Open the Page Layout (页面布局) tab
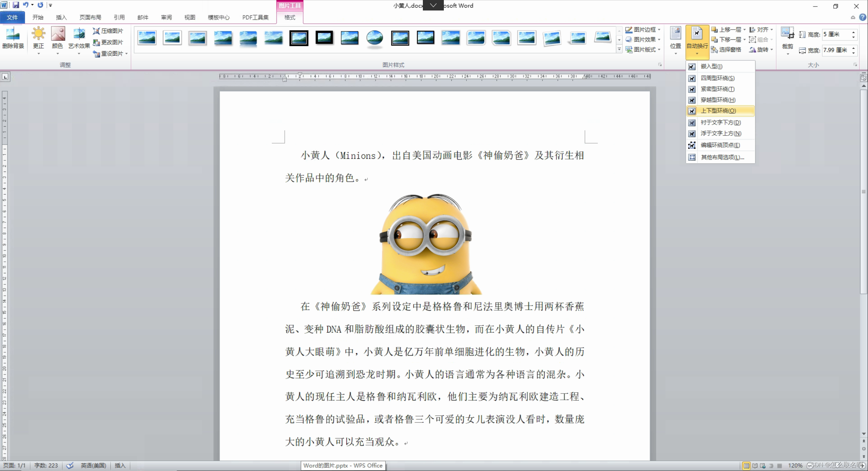The height and width of the screenshot is (471, 868). point(90,17)
